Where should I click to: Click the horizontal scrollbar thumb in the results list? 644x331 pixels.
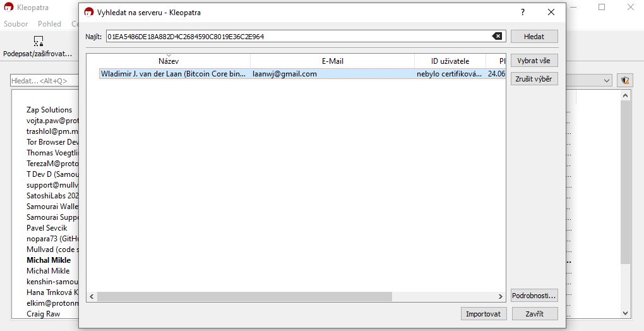(244, 296)
